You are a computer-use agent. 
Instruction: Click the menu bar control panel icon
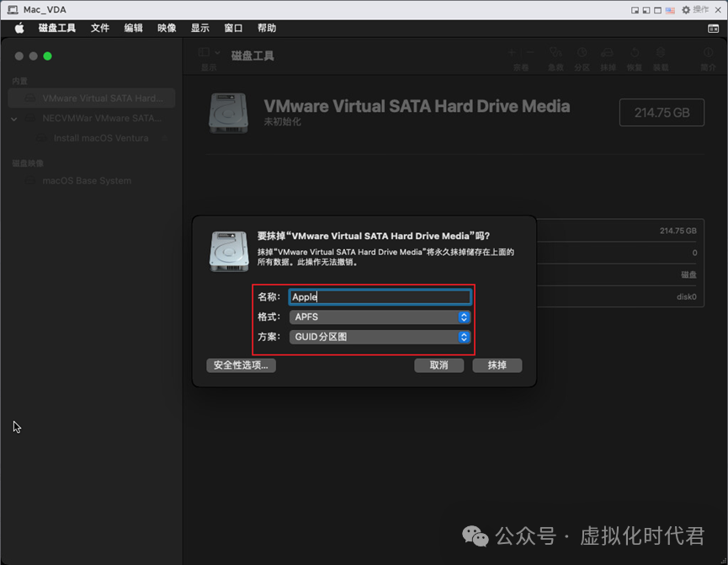(713, 29)
